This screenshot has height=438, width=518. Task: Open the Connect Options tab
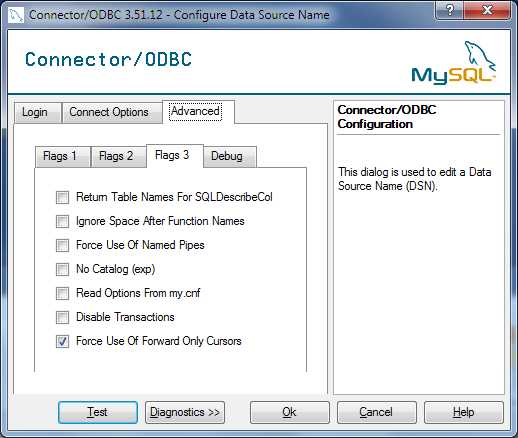coord(112,112)
